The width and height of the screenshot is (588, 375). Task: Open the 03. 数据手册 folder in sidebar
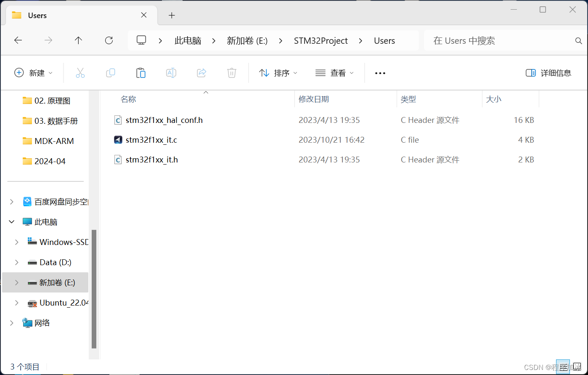pyautogui.click(x=56, y=121)
